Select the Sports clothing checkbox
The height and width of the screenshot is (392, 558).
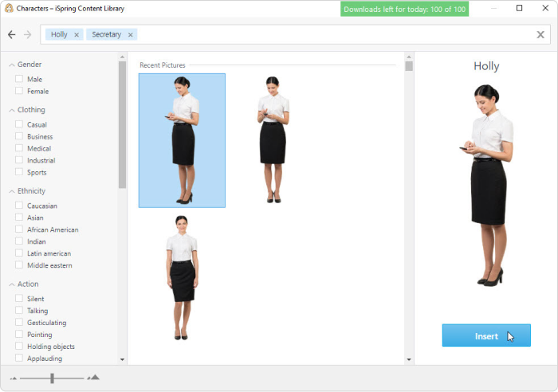[19, 172]
